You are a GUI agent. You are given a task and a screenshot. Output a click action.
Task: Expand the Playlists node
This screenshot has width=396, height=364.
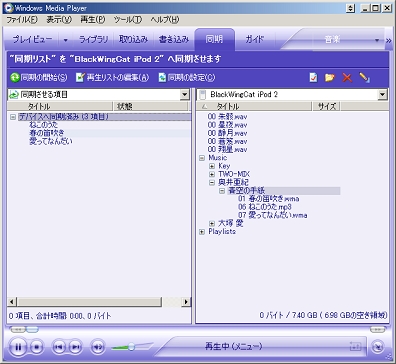(202, 232)
